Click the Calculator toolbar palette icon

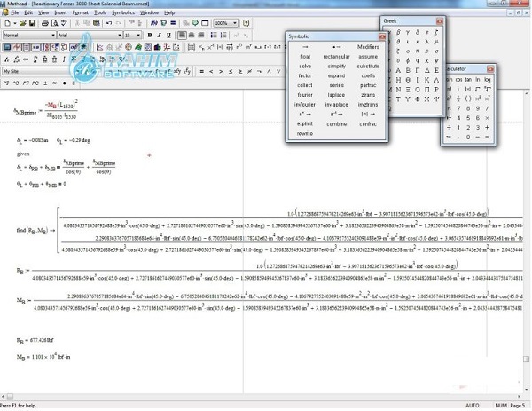point(7,47)
